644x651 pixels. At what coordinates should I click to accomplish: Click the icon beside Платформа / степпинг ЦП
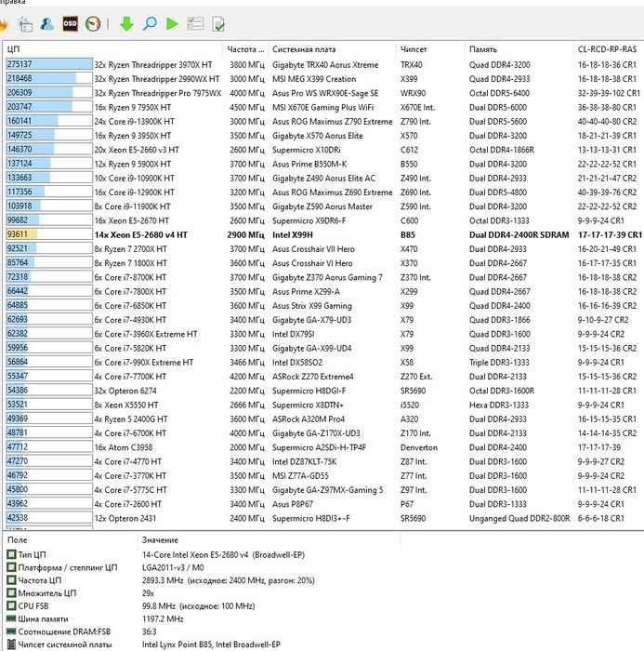pos(11,567)
